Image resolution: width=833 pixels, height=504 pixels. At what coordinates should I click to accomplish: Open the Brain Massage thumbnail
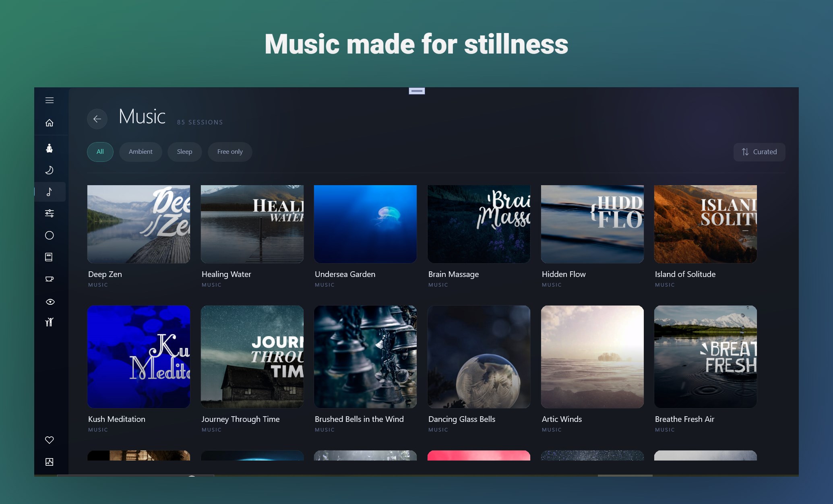[x=479, y=224]
